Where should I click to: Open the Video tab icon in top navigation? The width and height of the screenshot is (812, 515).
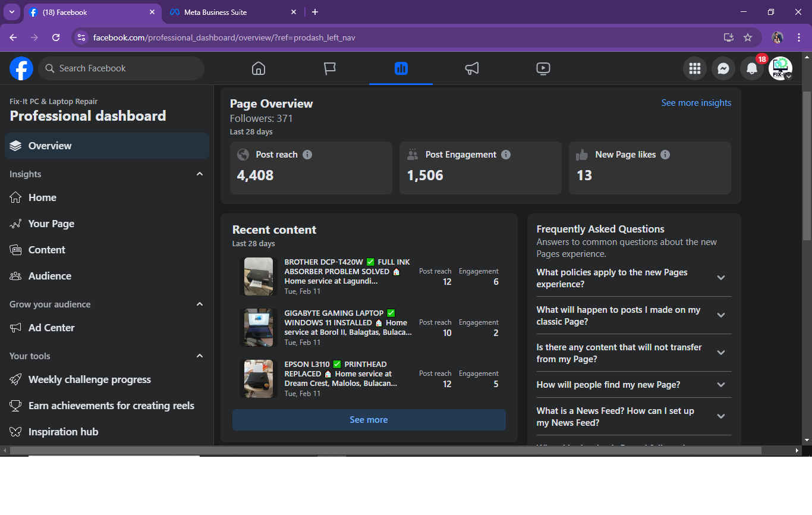[x=543, y=68]
